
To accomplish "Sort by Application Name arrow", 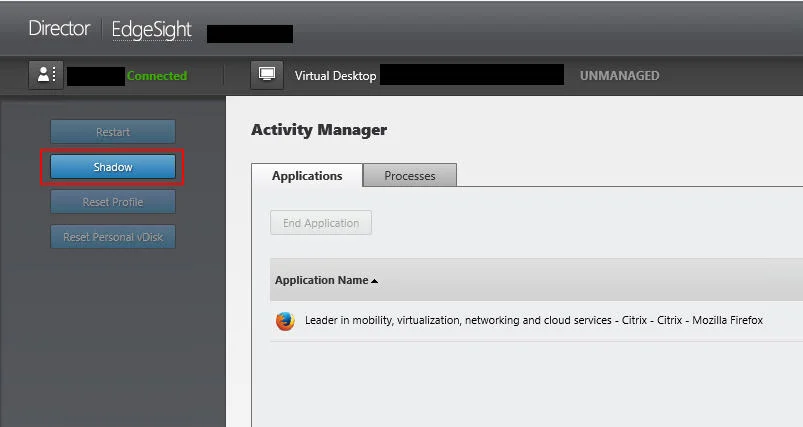I will tap(374, 281).
